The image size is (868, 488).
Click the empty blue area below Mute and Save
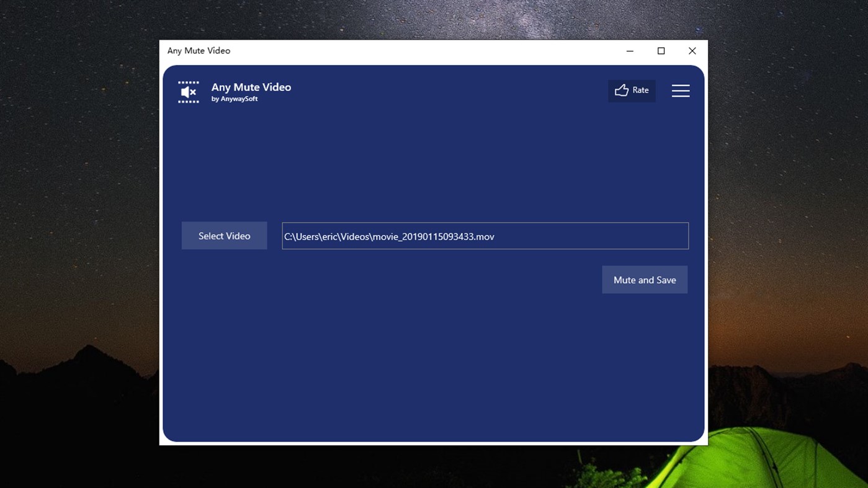(x=434, y=360)
